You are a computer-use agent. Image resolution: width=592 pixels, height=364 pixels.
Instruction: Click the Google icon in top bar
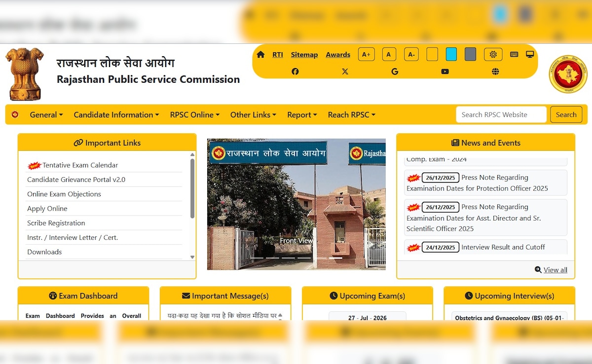[x=395, y=72]
